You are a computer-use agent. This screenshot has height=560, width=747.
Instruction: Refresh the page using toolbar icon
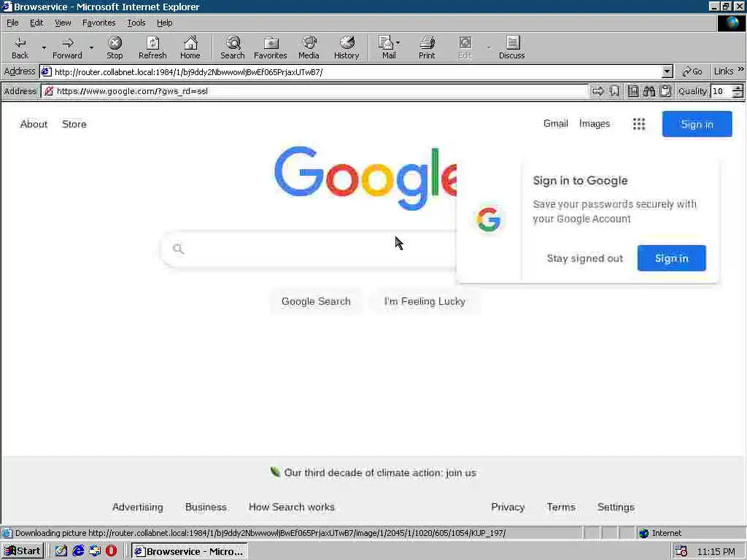click(152, 47)
